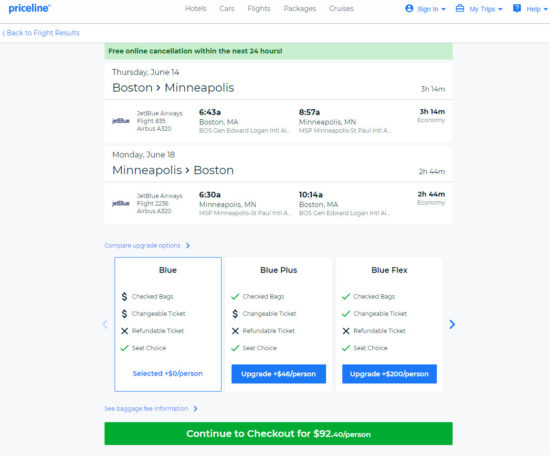Click checkmark beside Blue Flex Seat Choice
This screenshot has height=456, width=550.
point(346,348)
